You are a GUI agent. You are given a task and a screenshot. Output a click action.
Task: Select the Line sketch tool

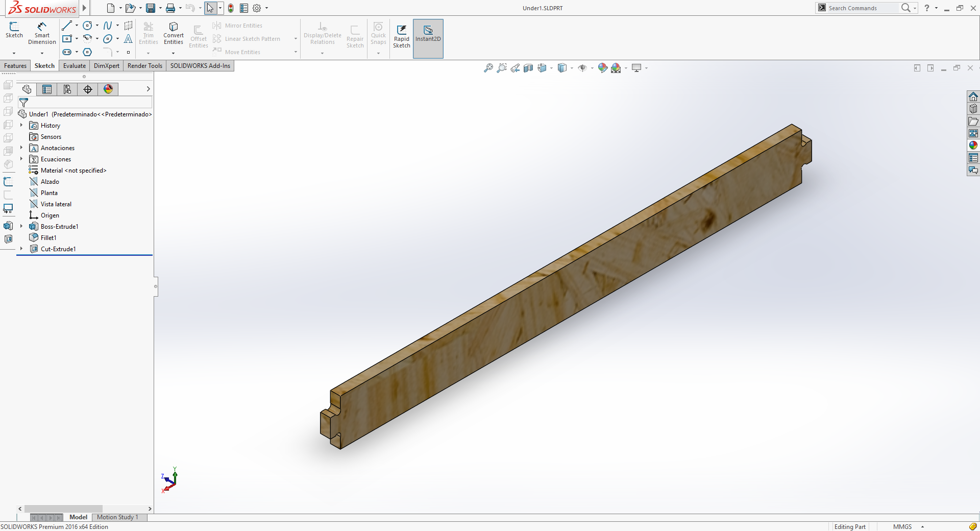tap(66, 26)
